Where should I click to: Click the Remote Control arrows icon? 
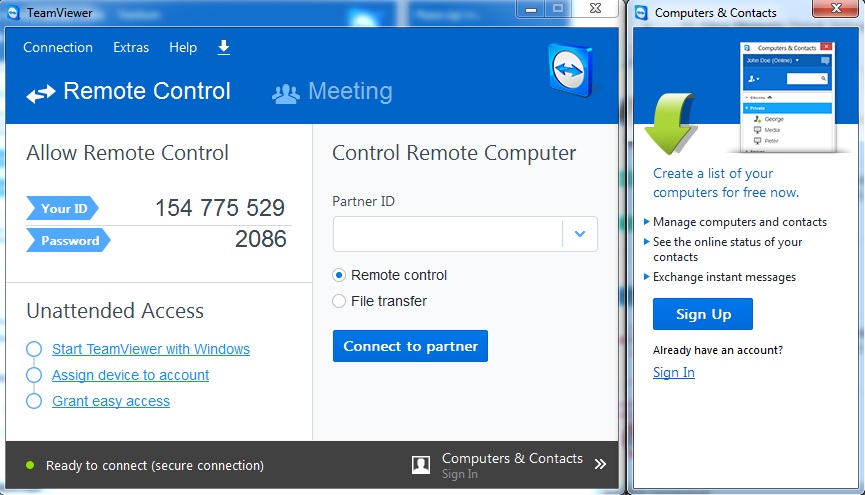41,93
